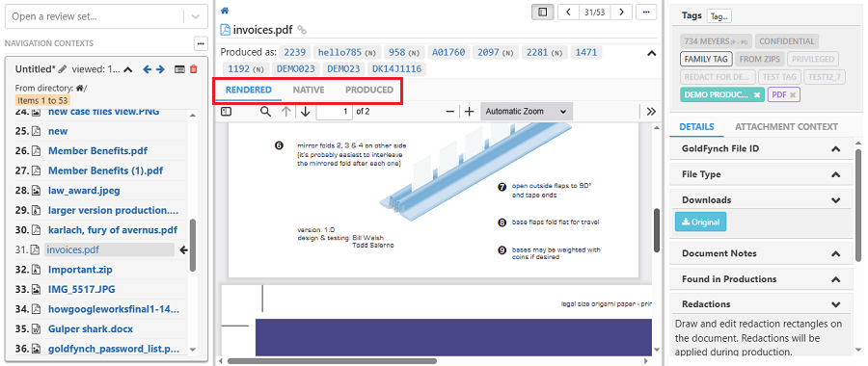Click the file list vertical scrollbar
The height and width of the screenshot is (366, 868).
(192, 245)
